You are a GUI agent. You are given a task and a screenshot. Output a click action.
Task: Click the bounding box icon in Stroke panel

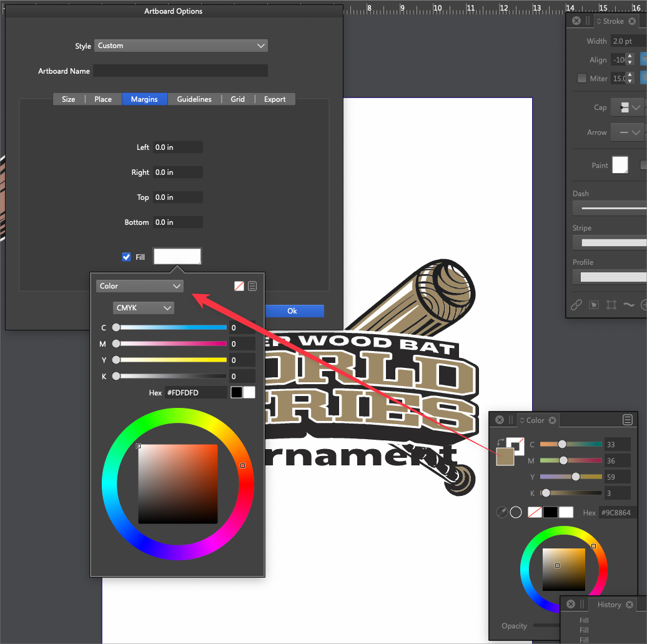611,305
